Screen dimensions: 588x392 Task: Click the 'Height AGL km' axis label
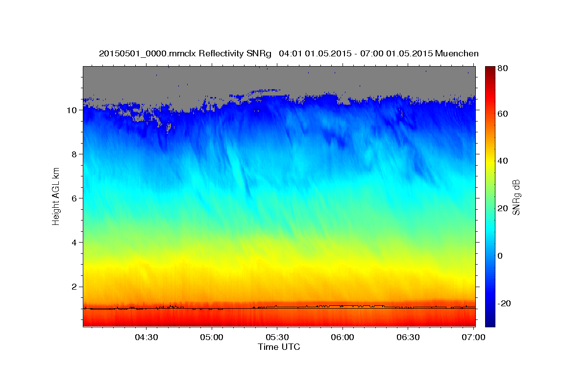(56, 196)
